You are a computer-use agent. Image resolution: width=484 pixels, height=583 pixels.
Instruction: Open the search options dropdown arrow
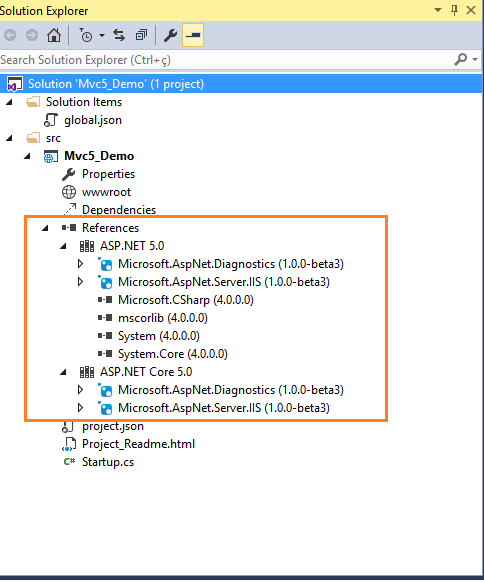(475, 59)
